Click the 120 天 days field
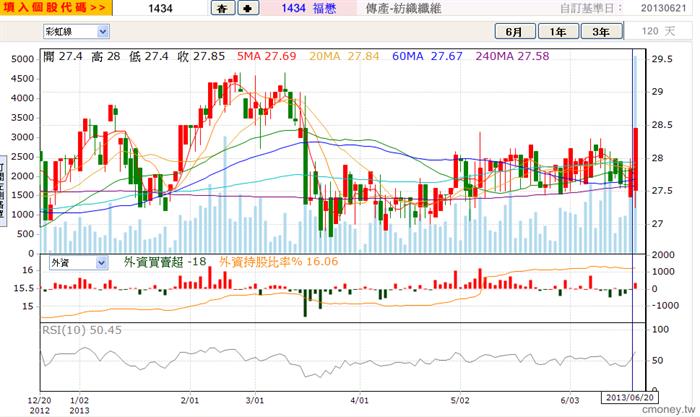 click(x=658, y=31)
